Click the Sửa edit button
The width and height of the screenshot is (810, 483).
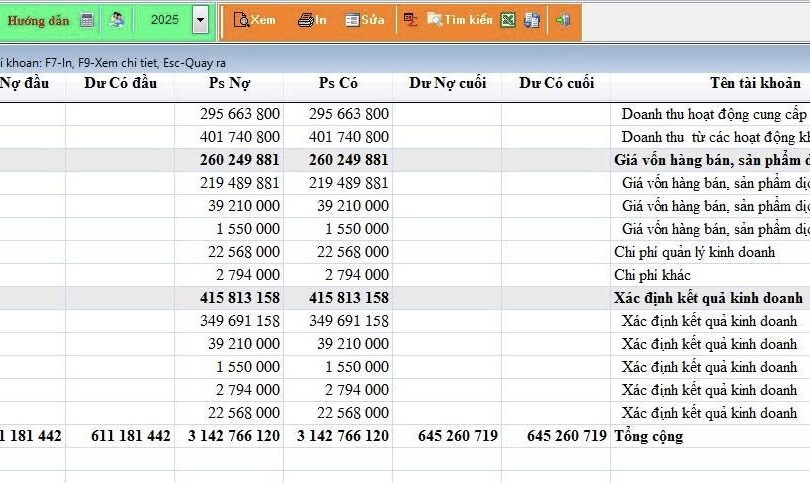[x=365, y=20]
